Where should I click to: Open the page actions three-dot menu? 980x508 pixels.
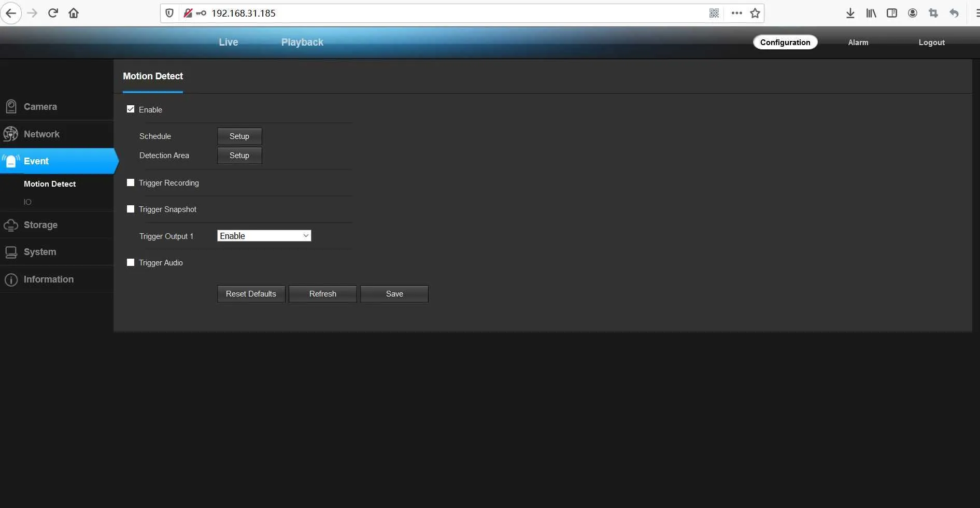pos(736,13)
